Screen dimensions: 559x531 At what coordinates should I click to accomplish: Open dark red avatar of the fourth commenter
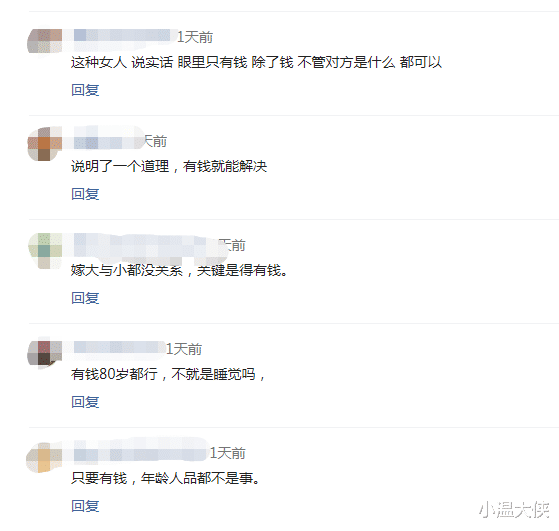[x=45, y=353]
